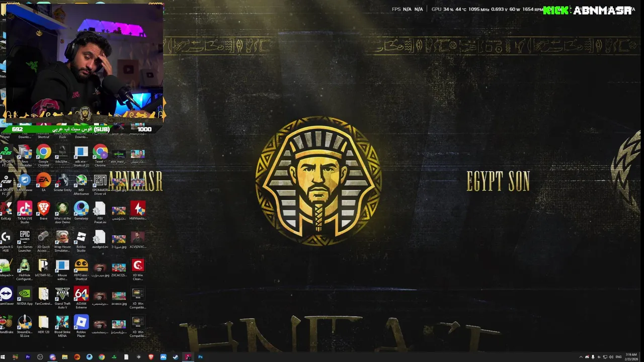The image size is (644, 362).
Task: Select the zxvascx.jpg image thumbnail
Action: pyautogui.click(x=119, y=297)
